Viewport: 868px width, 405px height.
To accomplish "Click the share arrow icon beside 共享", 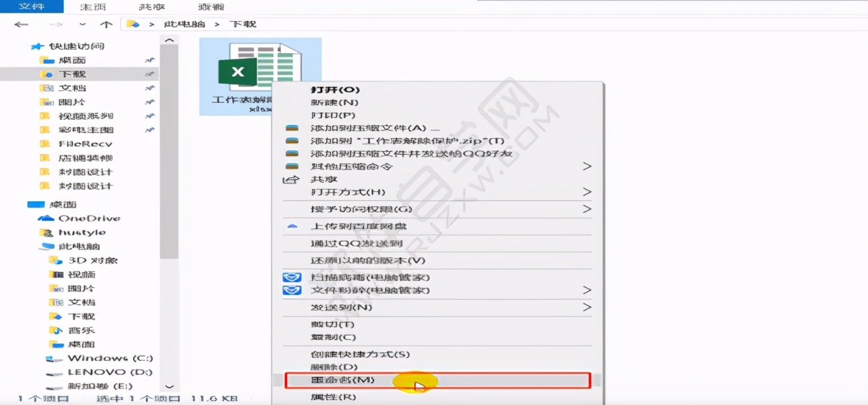I will pyautogui.click(x=292, y=180).
